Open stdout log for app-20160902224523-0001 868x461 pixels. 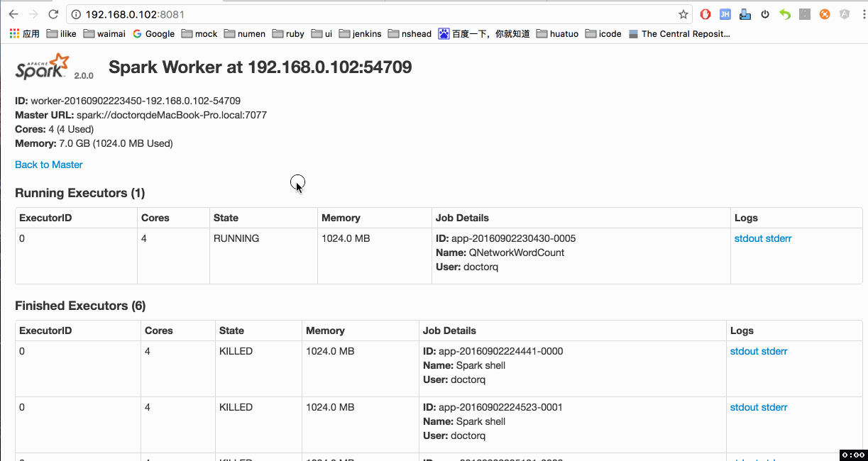(x=744, y=407)
